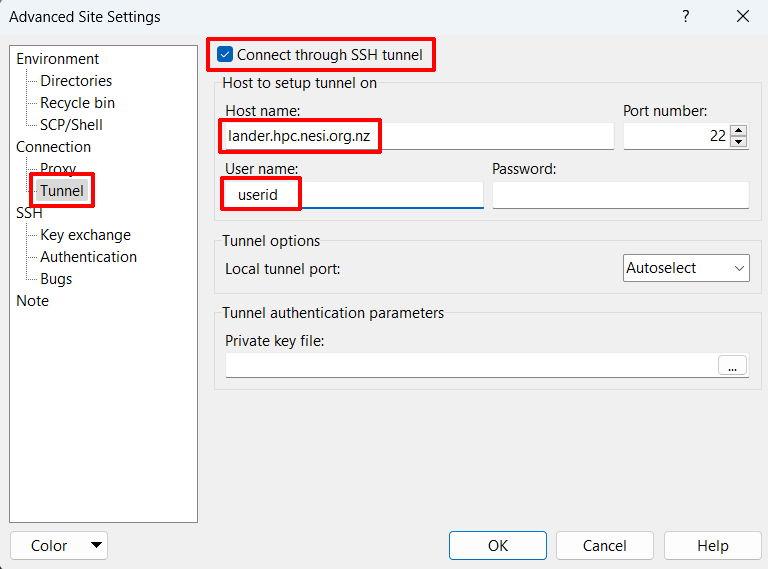The image size is (768, 569).
Task: Open the Color dropdown button
Action: tap(58, 546)
